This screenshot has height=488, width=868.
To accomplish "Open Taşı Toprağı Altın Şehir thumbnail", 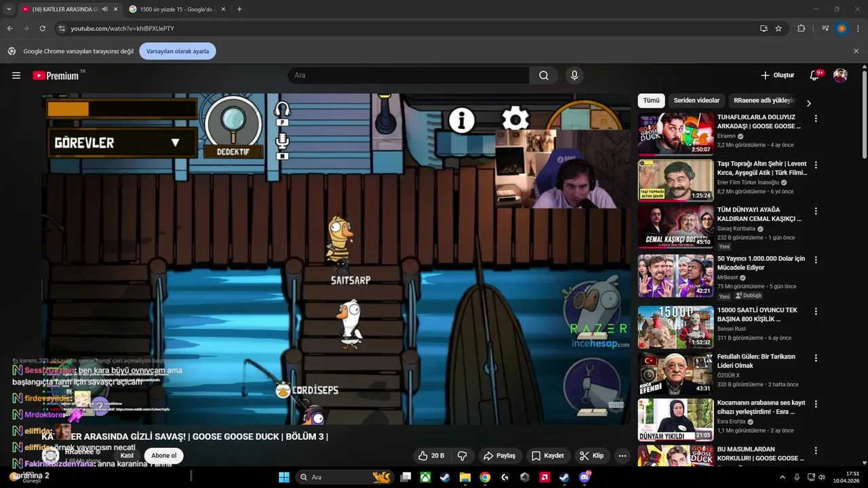I will coord(675,180).
